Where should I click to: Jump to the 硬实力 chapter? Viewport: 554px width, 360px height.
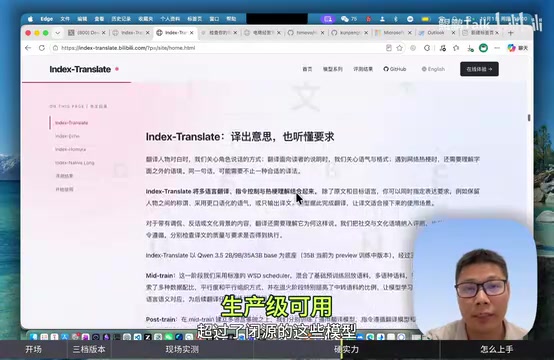pyautogui.click(x=346, y=350)
